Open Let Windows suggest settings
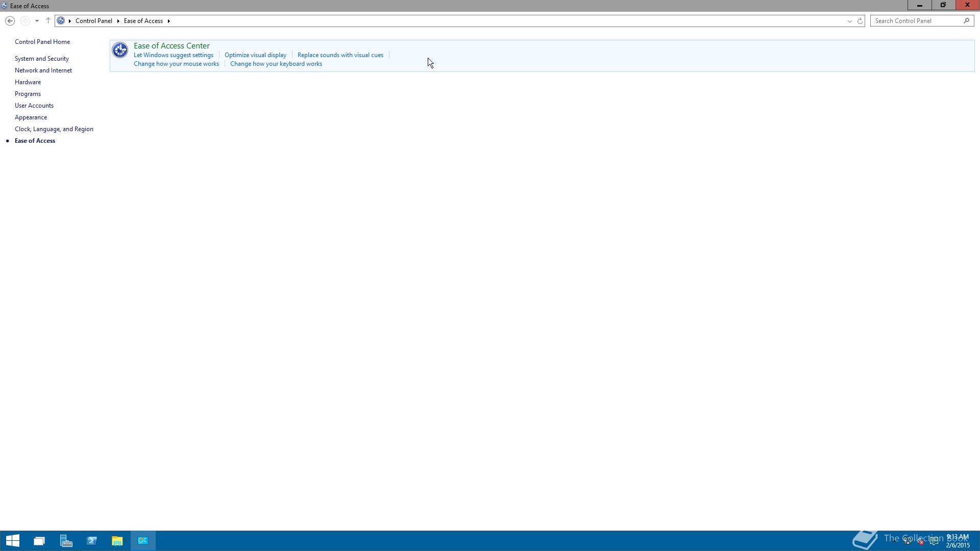 [x=174, y=55]
